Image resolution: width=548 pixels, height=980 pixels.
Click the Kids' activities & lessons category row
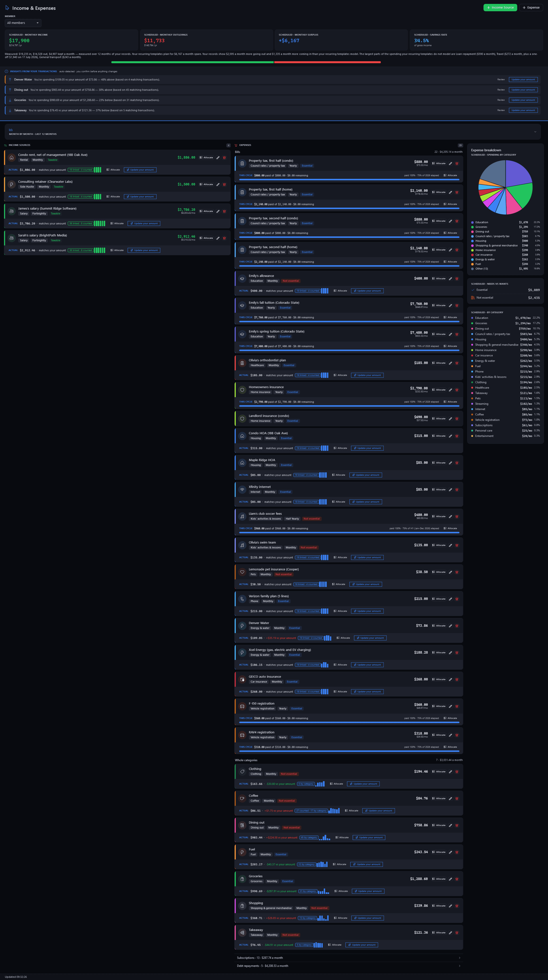[505, 377]
